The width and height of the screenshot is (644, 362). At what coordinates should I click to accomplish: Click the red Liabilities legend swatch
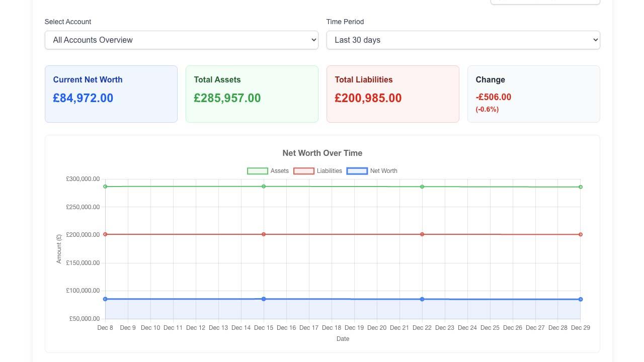(304, 170)
